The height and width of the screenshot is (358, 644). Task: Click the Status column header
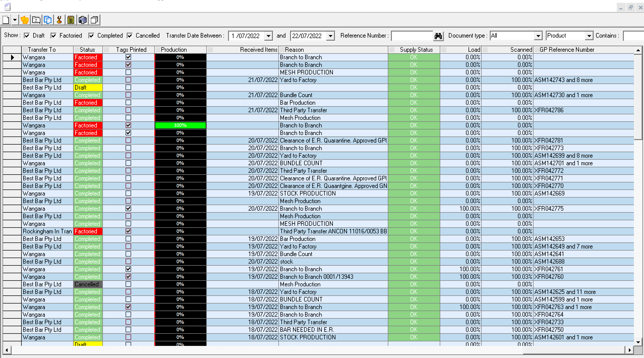coord(88,49)
